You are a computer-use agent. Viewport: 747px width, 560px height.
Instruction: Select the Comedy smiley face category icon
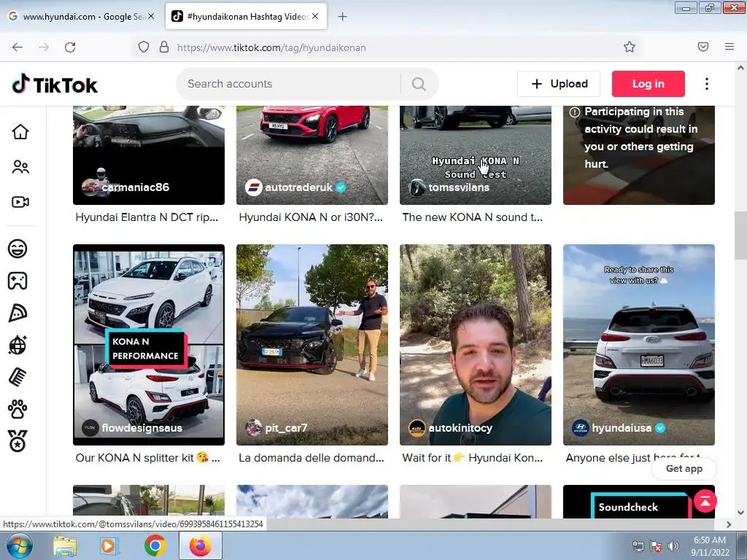pyautogui.click(x=18, y=249)
